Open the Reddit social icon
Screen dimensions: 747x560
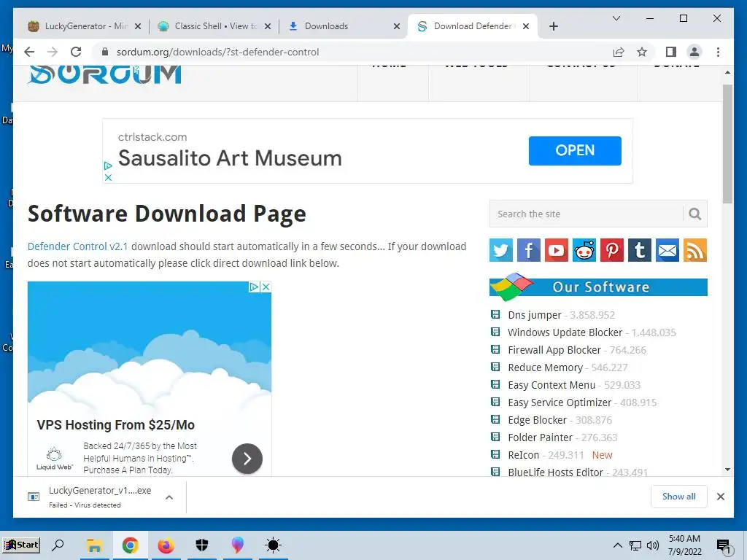point(584,250)
